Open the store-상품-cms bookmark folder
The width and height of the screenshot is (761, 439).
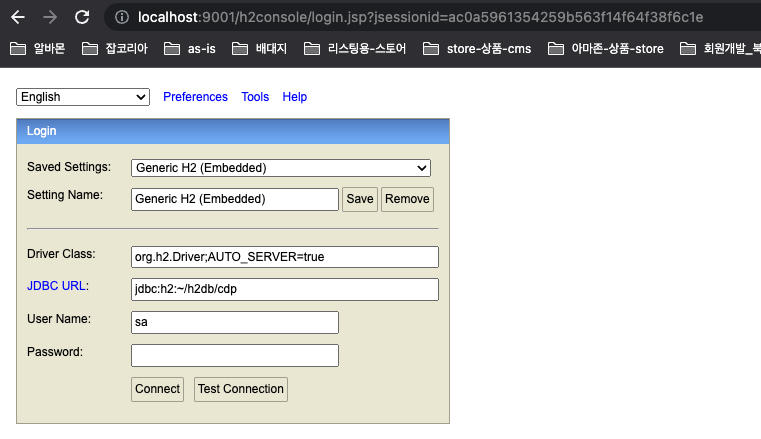pos(477,49)
